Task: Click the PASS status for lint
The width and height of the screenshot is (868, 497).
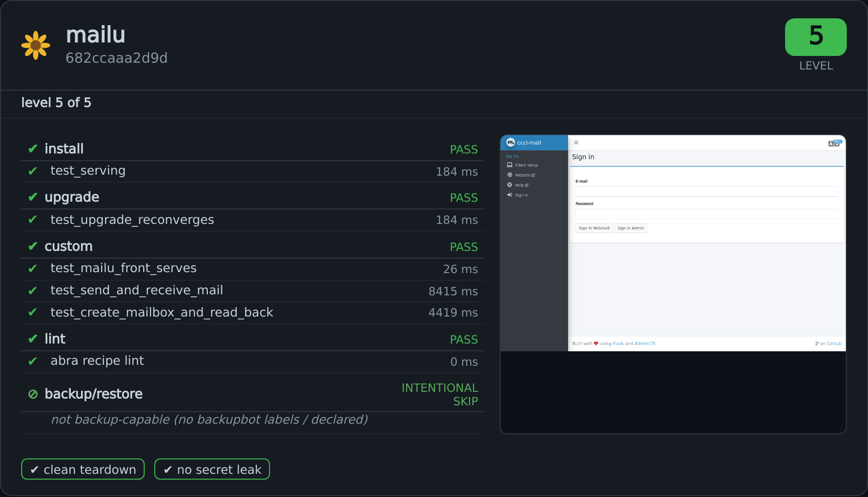Action: [x=464, y=340]
